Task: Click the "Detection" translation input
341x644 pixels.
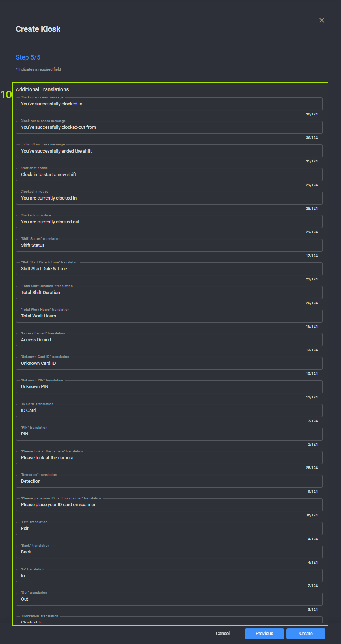Action: click(x=169, y=481)
